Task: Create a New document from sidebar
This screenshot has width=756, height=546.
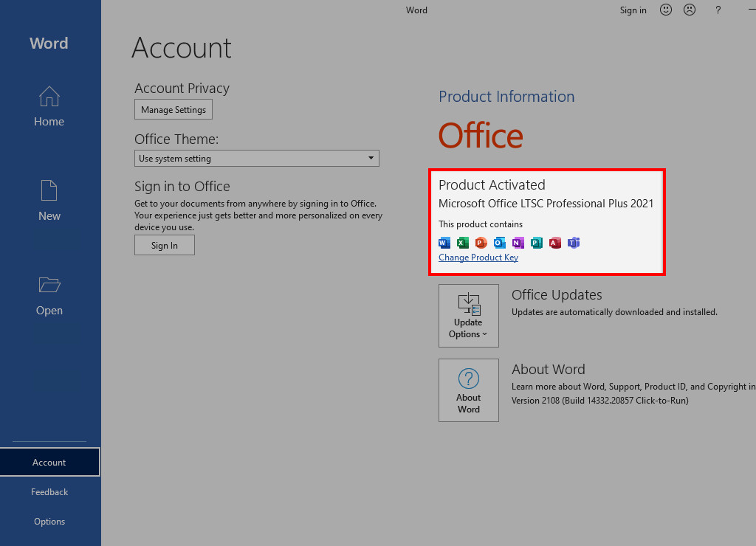Action: click(x=49, y=201)
